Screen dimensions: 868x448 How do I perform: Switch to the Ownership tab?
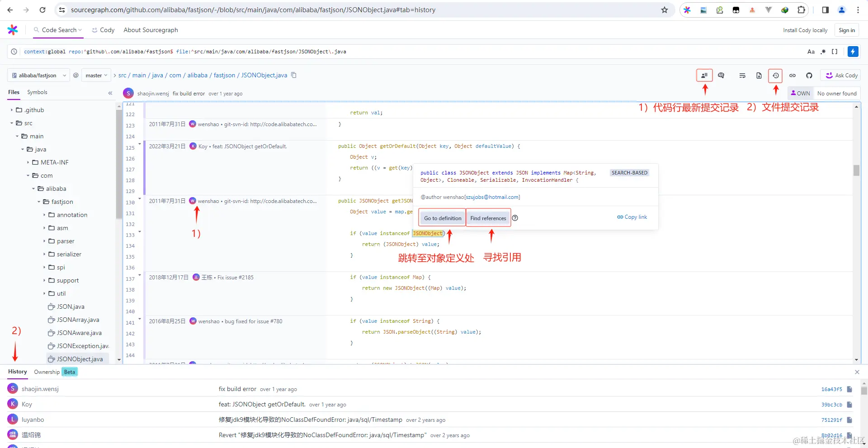pos(46,372)
